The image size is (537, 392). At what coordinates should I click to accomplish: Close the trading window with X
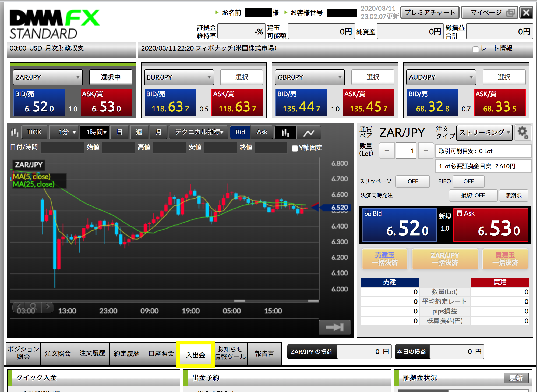tap(526, 13)
